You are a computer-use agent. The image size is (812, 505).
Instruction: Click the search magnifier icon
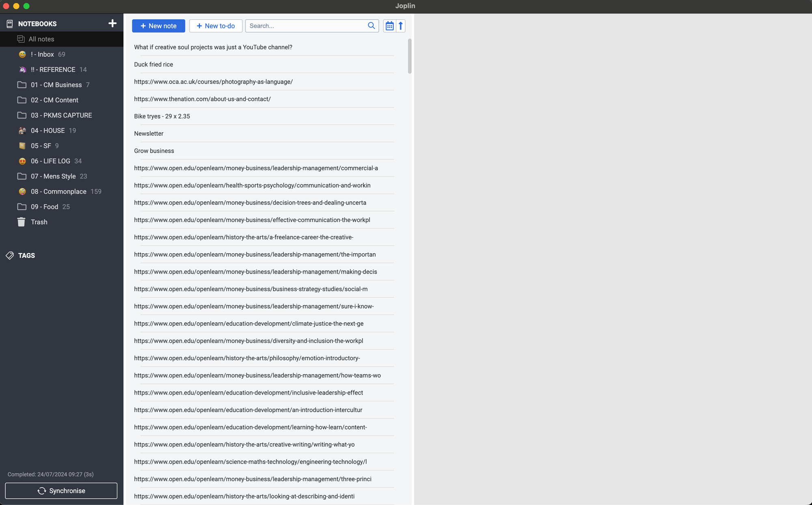(x=371, y=26)
